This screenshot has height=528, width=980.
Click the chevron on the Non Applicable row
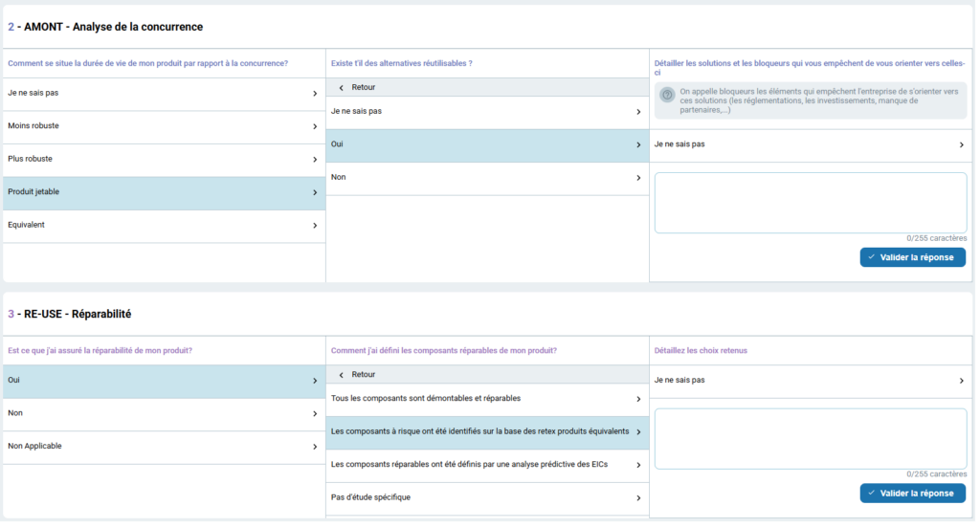(x=315, y=447)
